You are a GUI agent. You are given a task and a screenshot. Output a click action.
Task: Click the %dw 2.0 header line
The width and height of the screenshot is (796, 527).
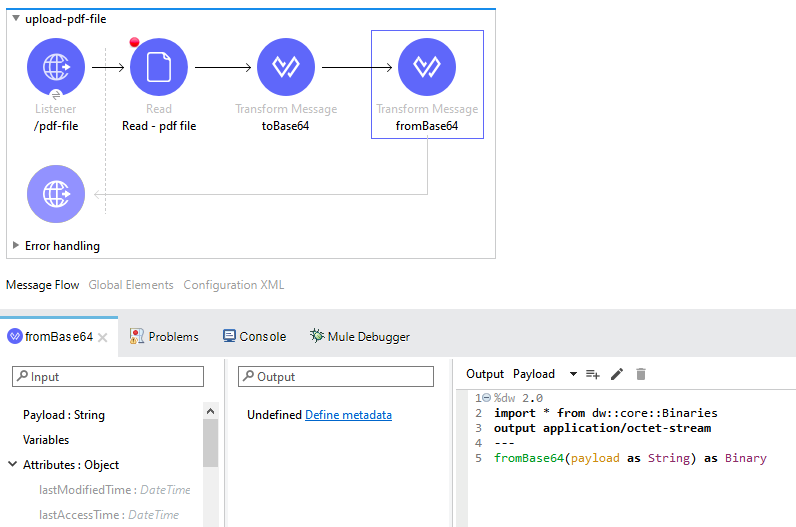(518, 398)
